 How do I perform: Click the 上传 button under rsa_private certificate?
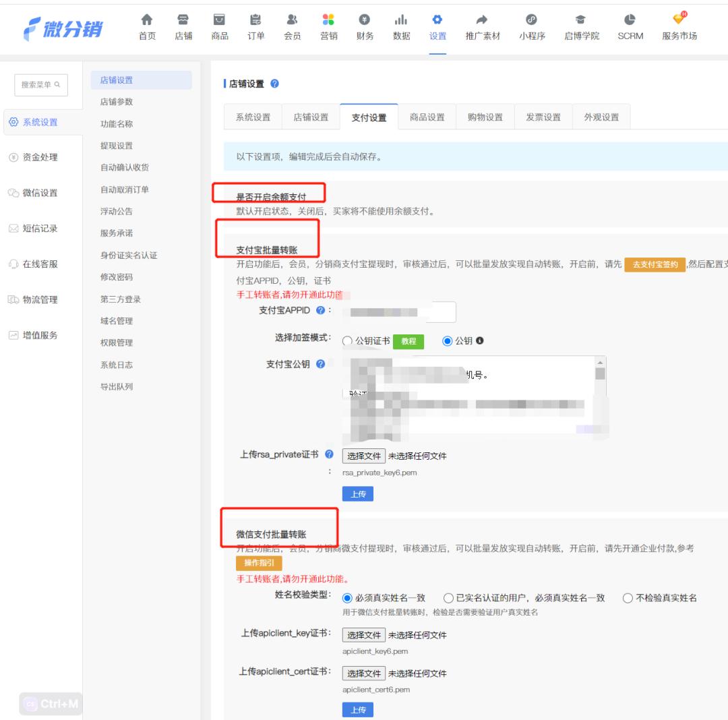pos(357,493)
